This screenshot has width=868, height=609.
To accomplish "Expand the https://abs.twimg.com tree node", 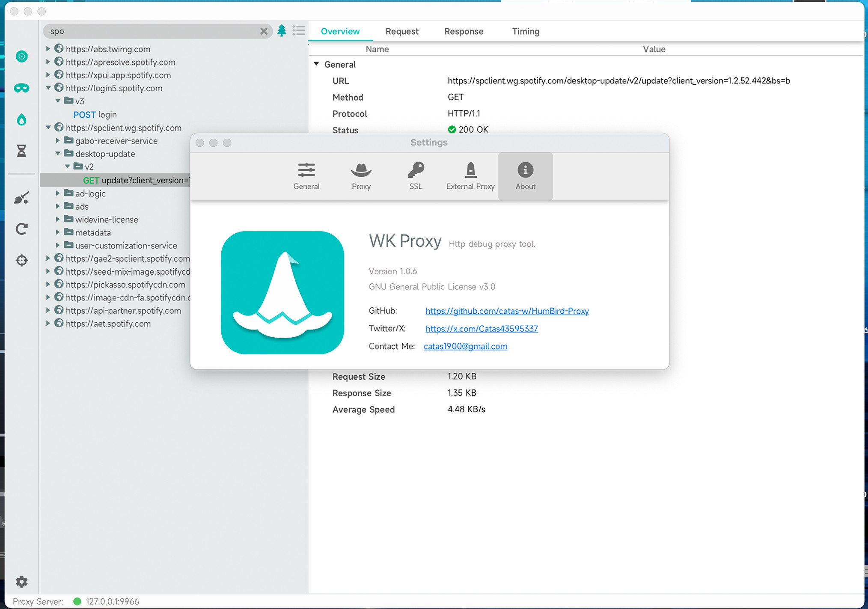I will point(48,49).
